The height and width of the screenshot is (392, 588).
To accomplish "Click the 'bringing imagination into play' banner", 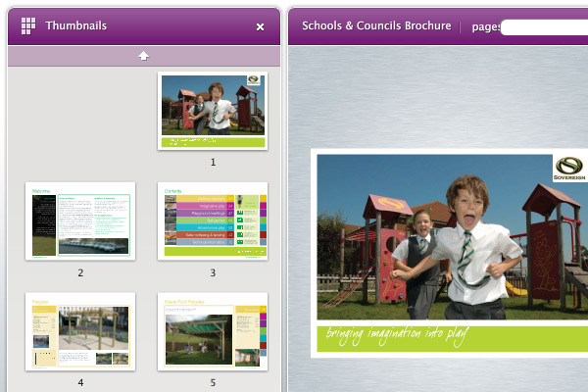I will pos(452,339).
